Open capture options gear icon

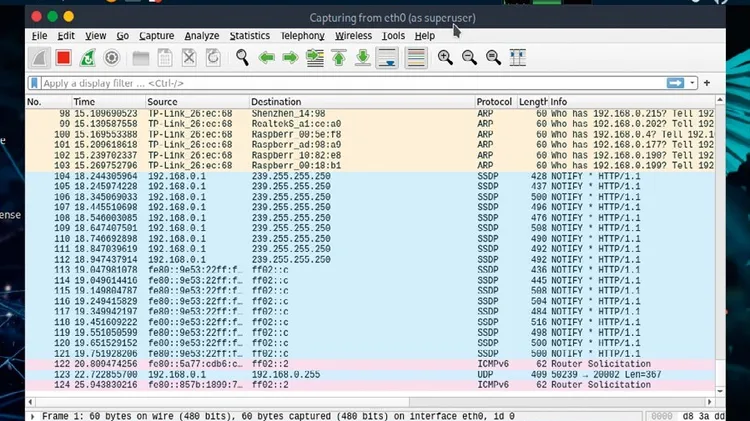coord(111,58)
